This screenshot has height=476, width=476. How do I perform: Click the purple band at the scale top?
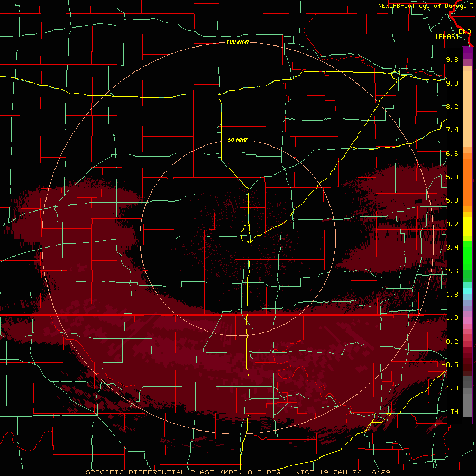[x=467, y=53]
